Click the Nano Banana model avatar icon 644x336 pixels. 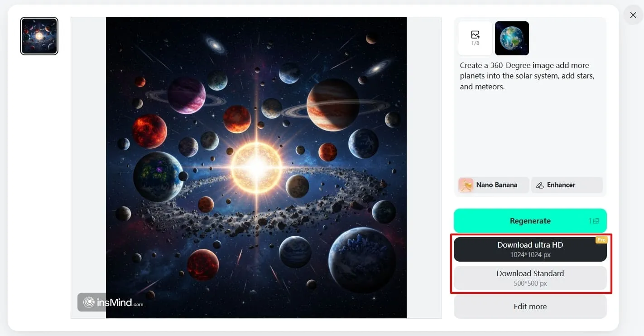466,185
